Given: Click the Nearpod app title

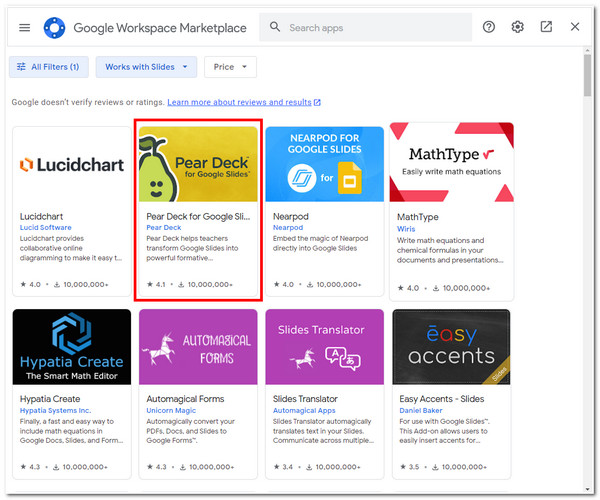Looking at the screenshot, I should tap(290, 217).
